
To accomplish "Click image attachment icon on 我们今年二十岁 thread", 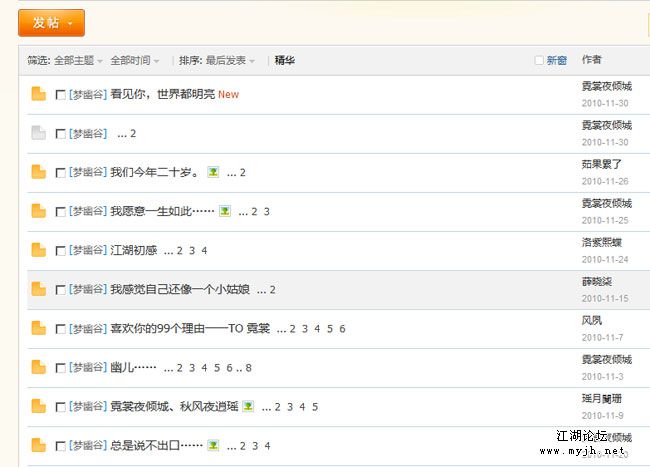I will [x=213, y=172].
